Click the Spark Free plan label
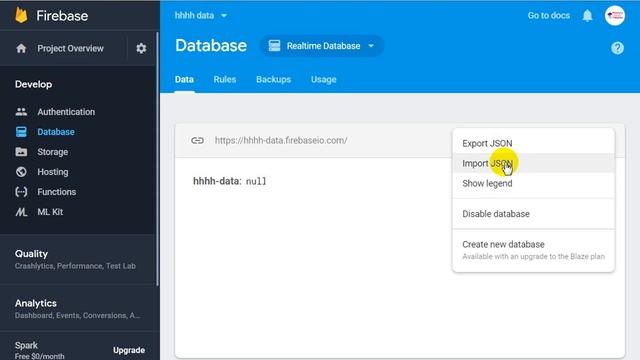The image size is (640, 360). (x=40, y=350)
